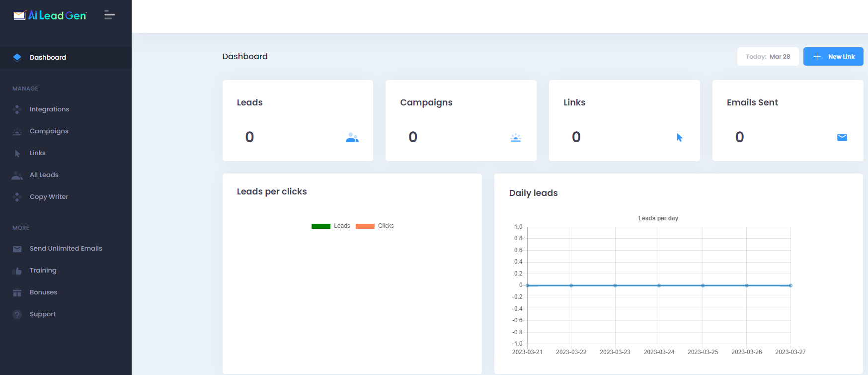Click the Campaigns sidebar icon
Image resolution: width=868 pixels, height=375 pixels.
click(x=17, y=131)
